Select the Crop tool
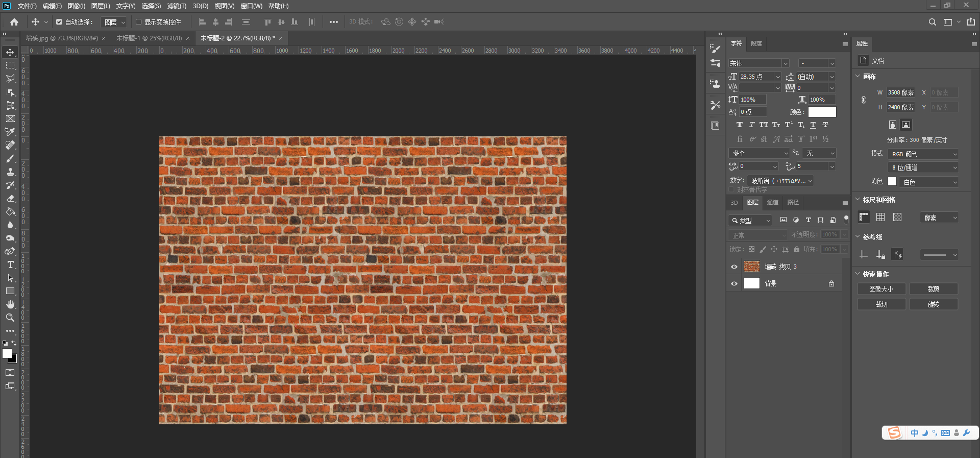The height and width of the screenshot is (458, 980). click(x=10, y=105)
